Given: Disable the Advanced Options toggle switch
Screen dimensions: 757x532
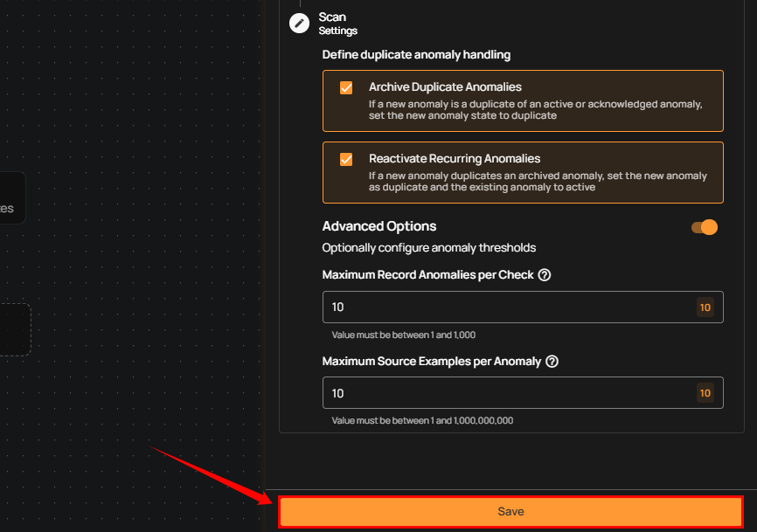Looking at the screenshot, I should [x=705, y=227].
